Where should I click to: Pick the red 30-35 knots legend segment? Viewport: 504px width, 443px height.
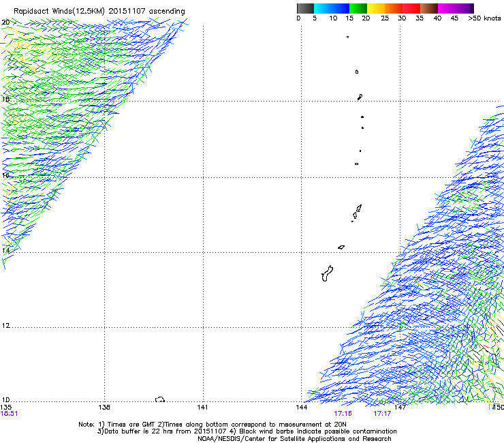[x=411, y=8]
